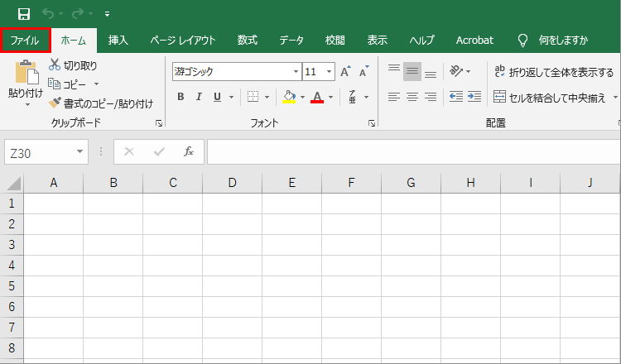The width and height of the screenshot is (621, 364).
Task: Click the phonetic guide (ふりがな) icon
Action: pyautogui.click(x=352, y=97)
